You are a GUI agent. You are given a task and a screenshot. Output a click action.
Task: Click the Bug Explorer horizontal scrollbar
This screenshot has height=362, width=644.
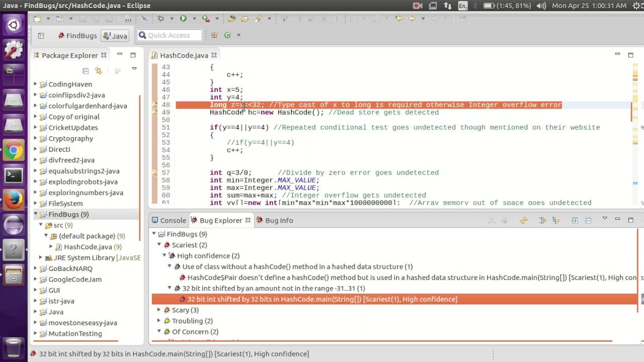pyautogui.click(x=382, y=341)
